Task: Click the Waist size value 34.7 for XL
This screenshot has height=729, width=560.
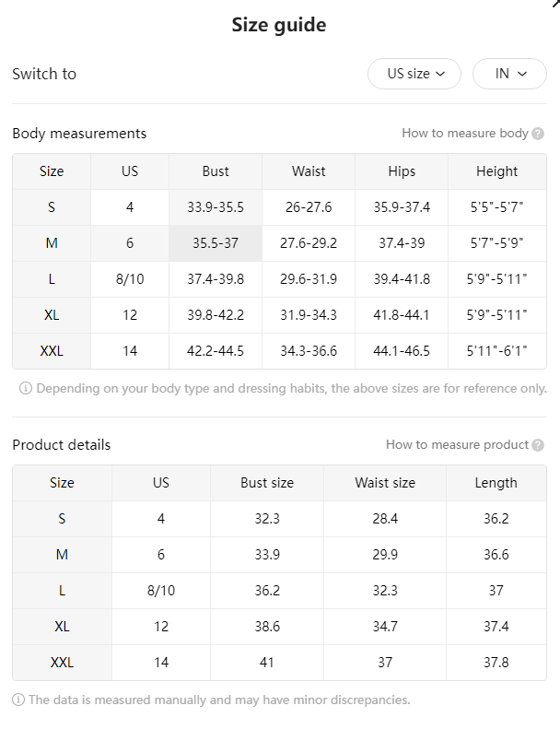Action: 385,627
